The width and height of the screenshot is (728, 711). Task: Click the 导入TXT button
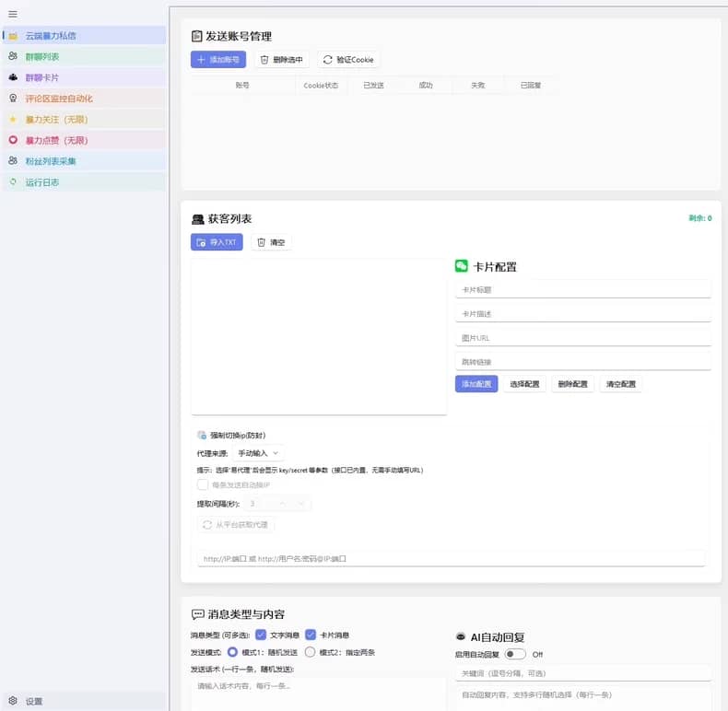tap(217, 242)
